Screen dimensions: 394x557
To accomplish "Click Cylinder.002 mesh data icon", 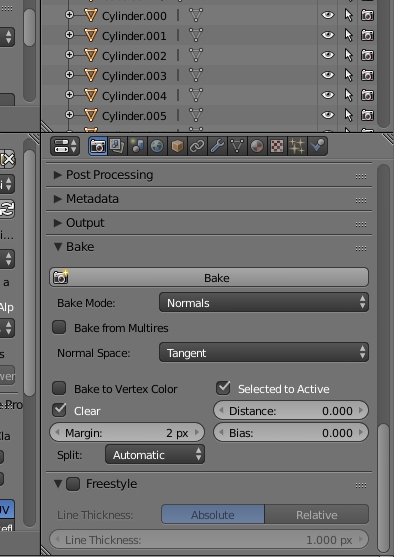I will pos(196,55).
